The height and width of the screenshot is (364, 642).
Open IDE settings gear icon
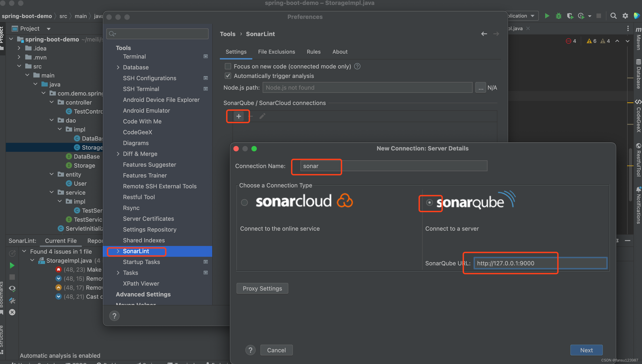coord(625,16)
